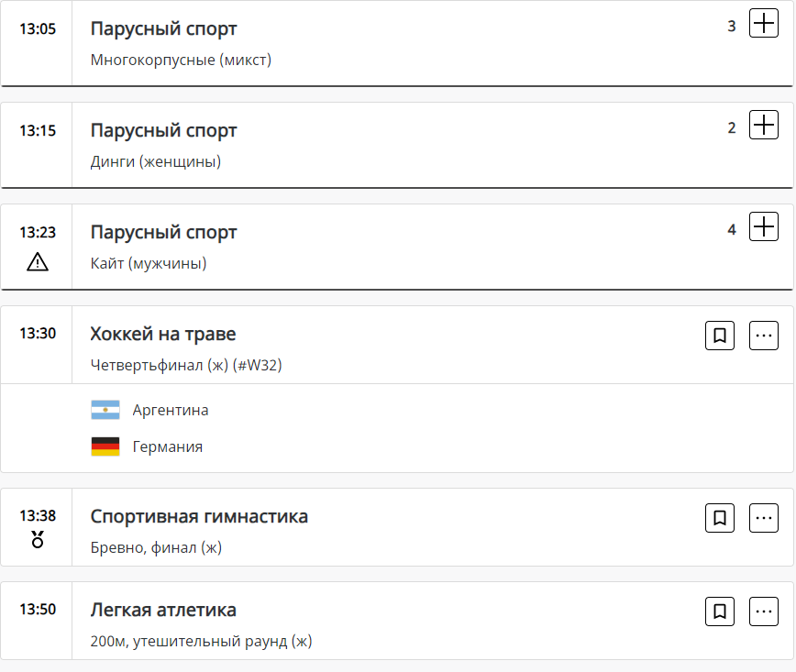
Task: Open the Хоккей на траве event title
Action: [x=163, y=334]
